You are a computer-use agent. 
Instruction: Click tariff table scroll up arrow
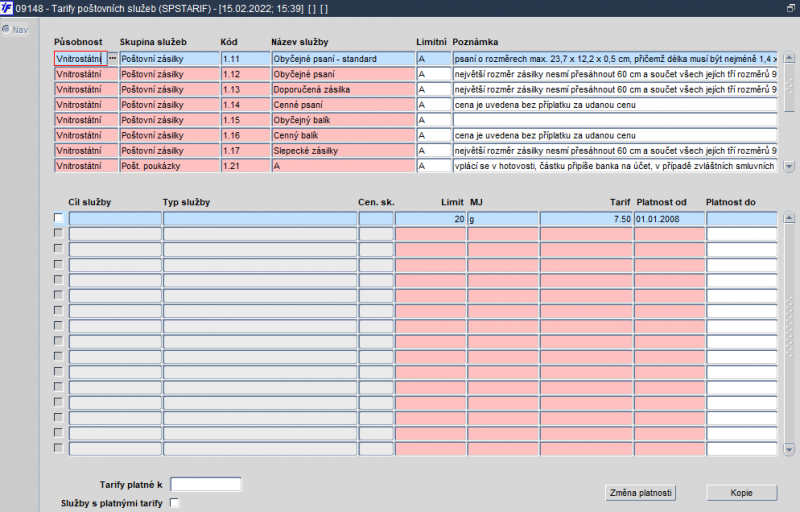789,218
